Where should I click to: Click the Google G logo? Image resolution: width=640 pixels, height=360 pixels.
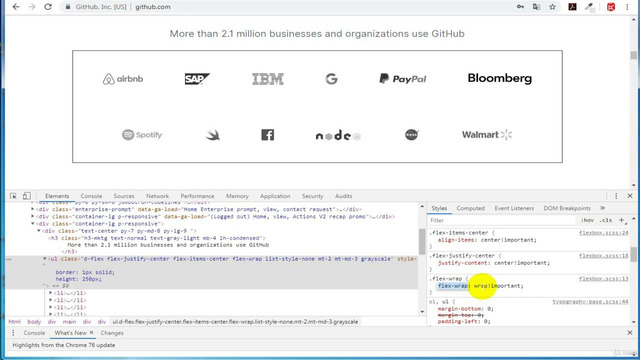(331, 79)
